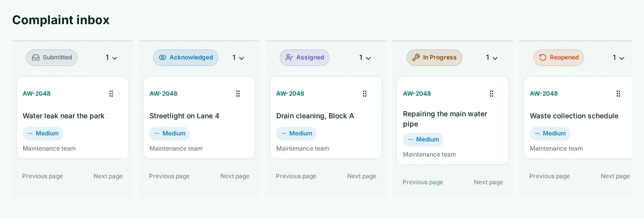Image resolution: width=644 pixels, height=219 pixels.
Task: Go to Next page in Acknowledged column
Action: (235, 176)
